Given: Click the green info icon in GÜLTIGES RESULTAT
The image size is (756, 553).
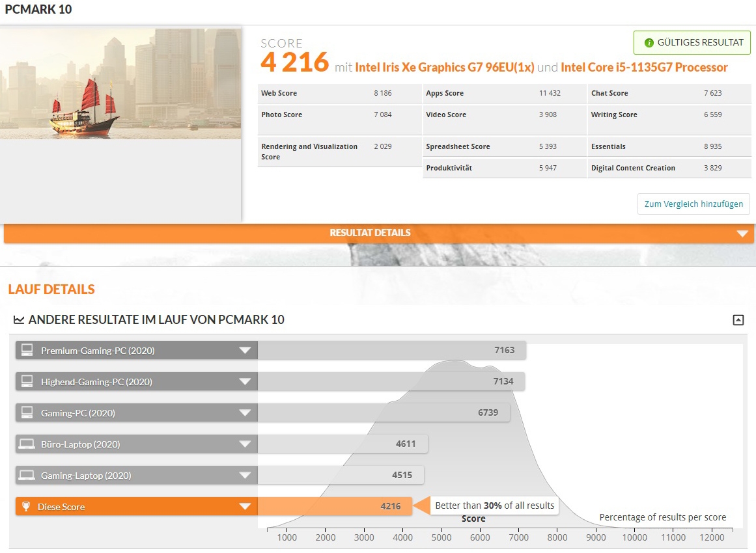Looking at the screenshot, I should click(x=649, y=43).
